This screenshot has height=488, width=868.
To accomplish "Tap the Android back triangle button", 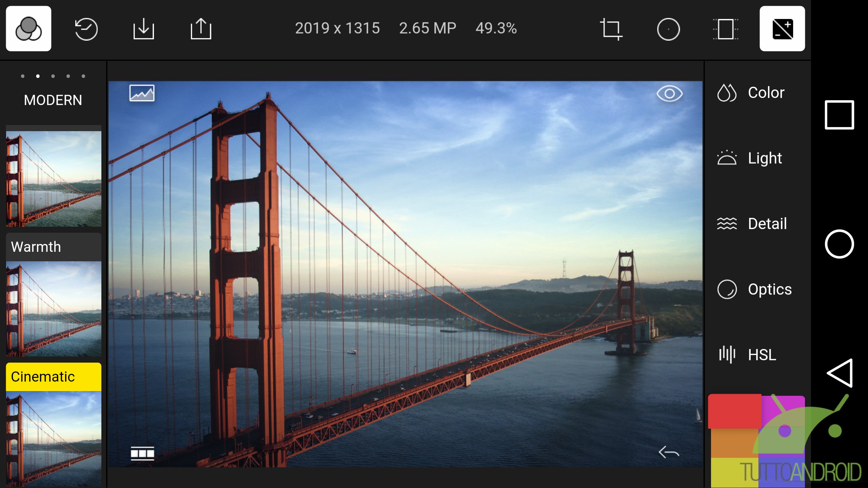I will tap(840, 373).
